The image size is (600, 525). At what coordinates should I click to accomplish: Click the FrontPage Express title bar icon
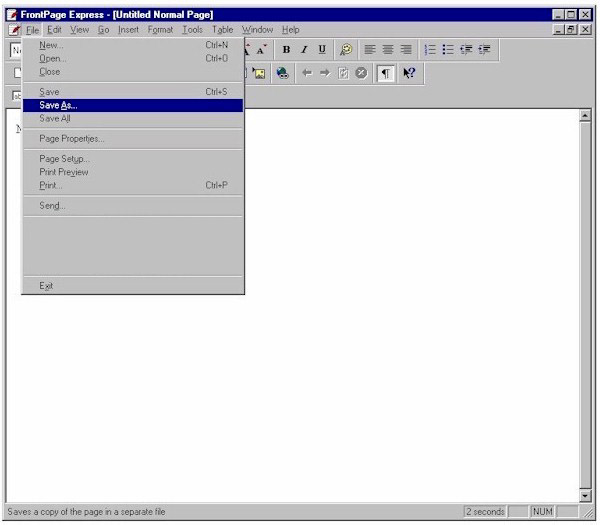pos(12,15)
